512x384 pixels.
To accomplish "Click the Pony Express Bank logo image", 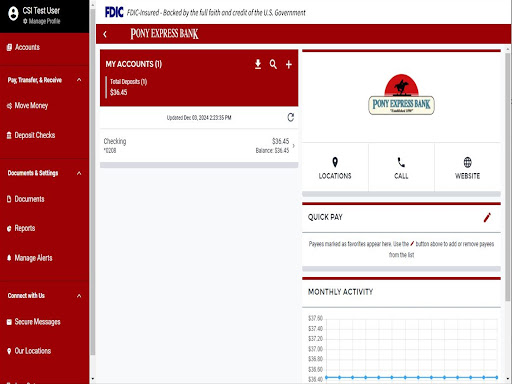I will pyautogui.click(x=401, y=95).
